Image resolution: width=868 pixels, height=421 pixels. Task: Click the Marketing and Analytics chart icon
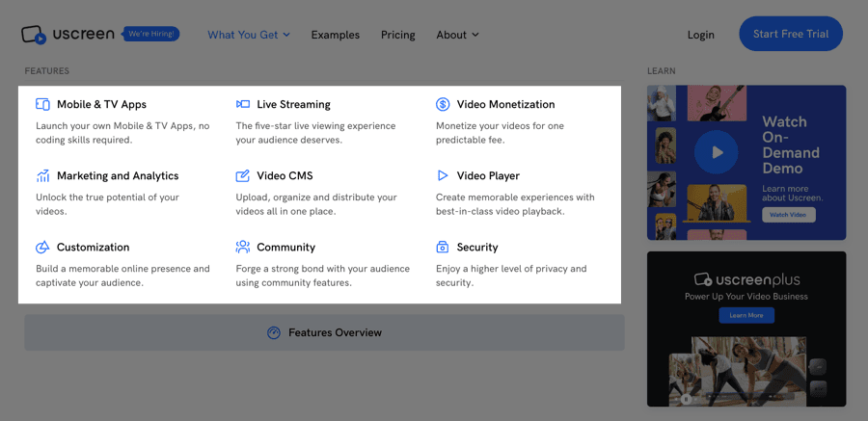(42, 176)
